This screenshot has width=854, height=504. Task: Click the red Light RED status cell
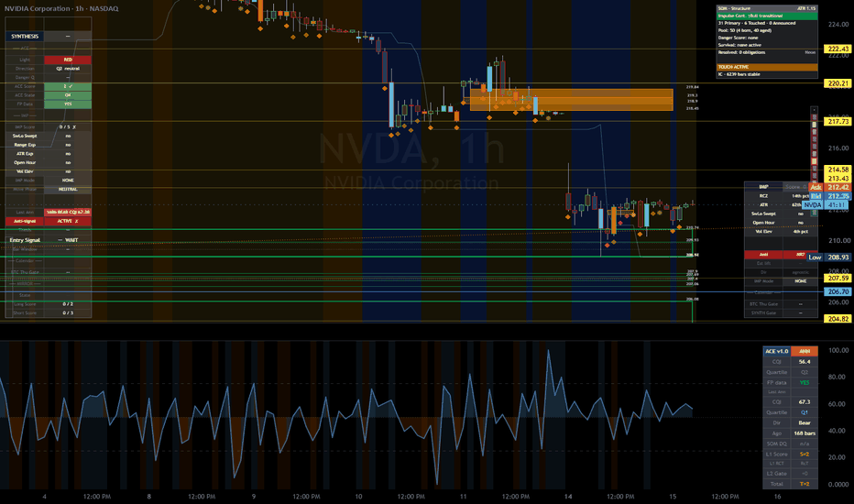(x=68, y=60)
